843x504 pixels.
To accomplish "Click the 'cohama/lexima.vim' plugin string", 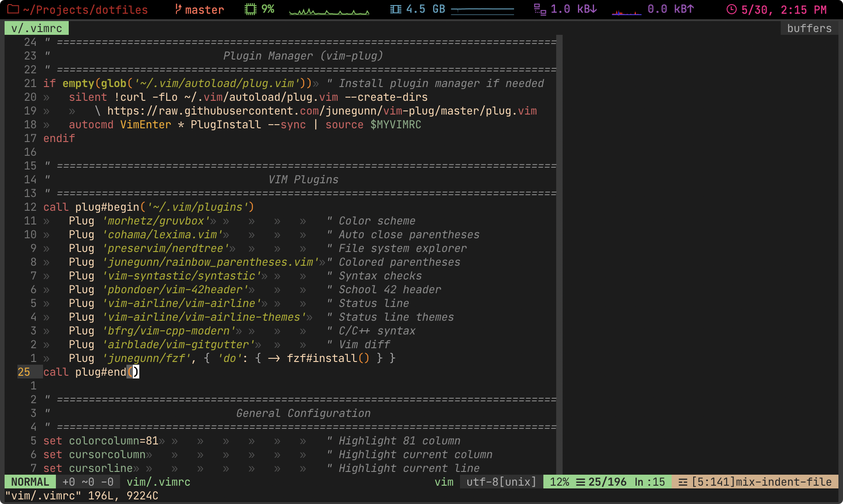I will pyautogui.click(x=163, y=235).
